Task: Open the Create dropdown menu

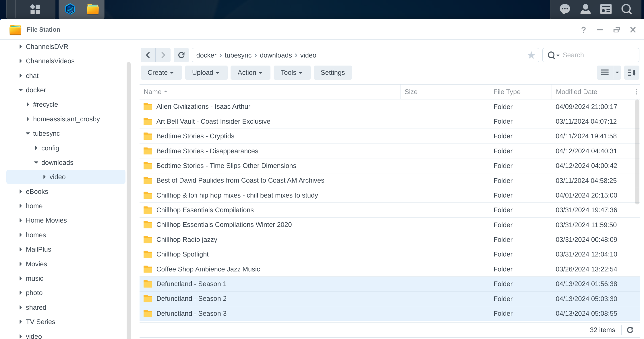Action: tap(161, 73)
